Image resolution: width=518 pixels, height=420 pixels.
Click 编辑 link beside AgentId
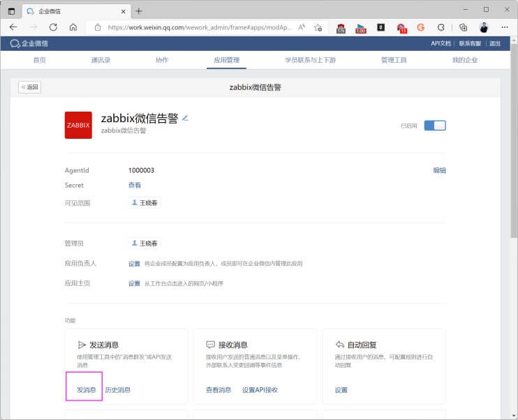pyautogui.click(x=439, y=170)
